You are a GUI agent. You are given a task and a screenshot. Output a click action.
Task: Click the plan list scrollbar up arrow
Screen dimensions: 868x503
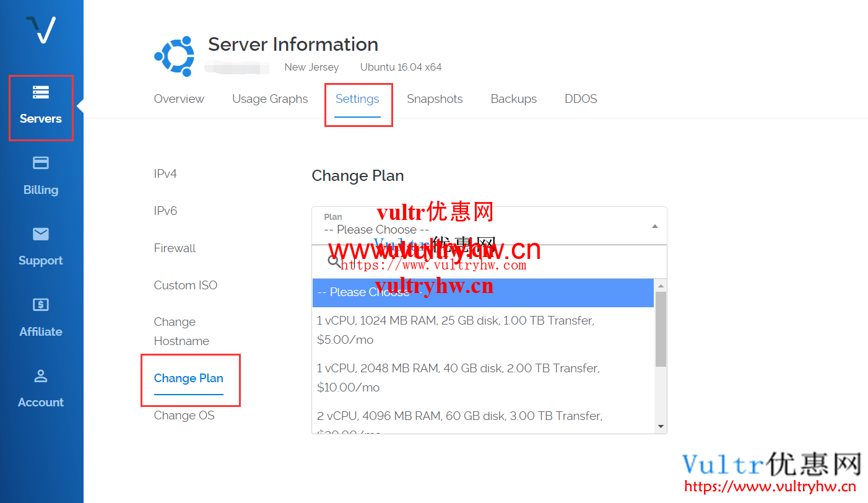(x=661, y=286)
